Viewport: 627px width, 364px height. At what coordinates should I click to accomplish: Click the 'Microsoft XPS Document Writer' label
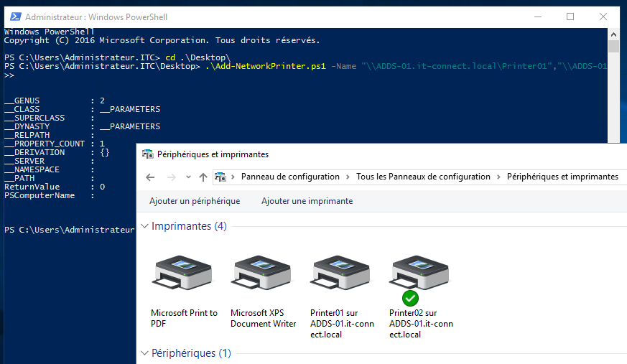[263, 318]
